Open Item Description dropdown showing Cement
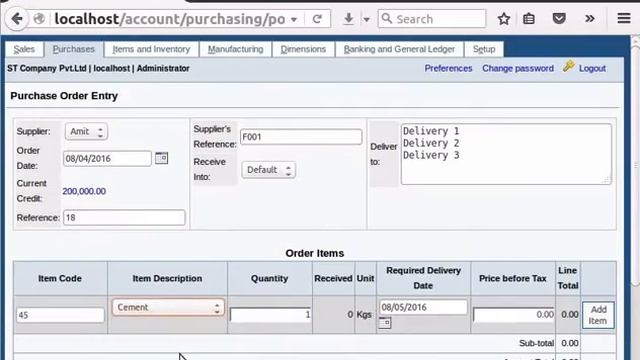 tap(168, 307)
